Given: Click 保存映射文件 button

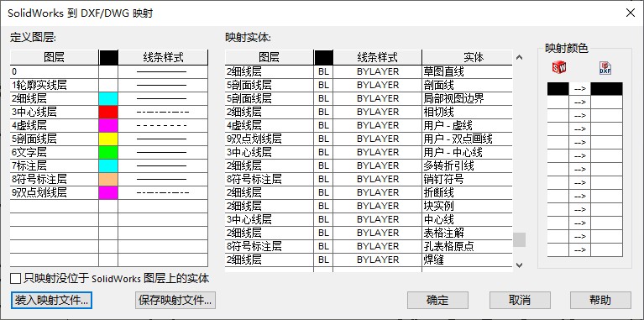Looking at the screenshot, I should pyautogui.click(x=175, y=301).
